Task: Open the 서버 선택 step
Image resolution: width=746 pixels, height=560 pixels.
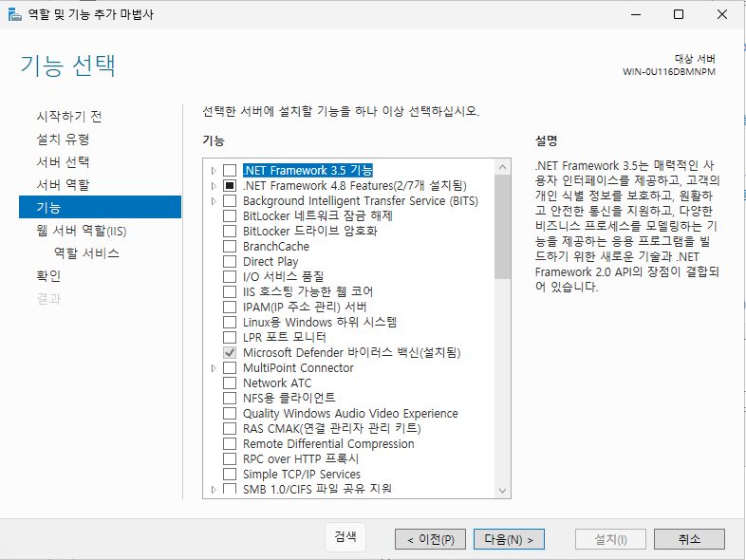Action: pos(64,161)
